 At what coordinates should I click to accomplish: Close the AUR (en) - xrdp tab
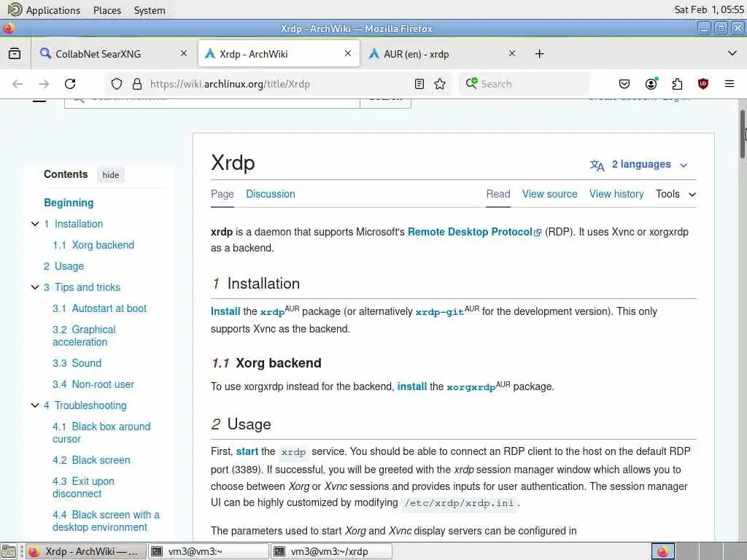tap(511, 54)
